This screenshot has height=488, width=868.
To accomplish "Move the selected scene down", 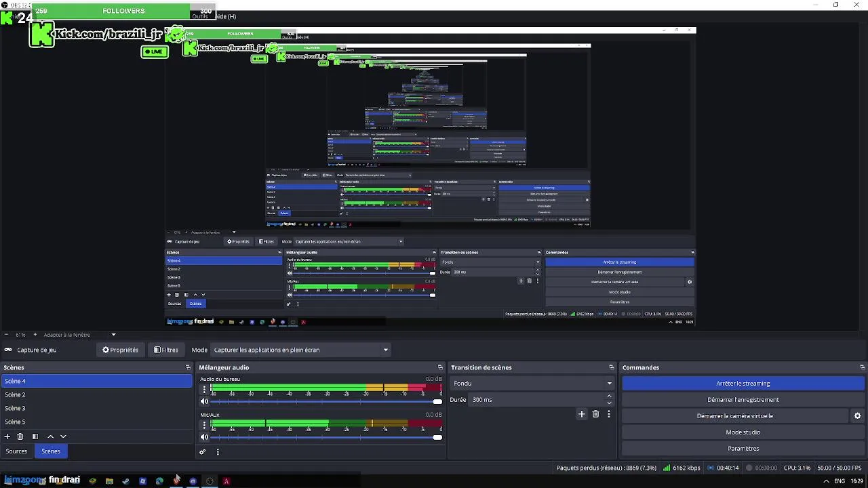I will point(63,436).
